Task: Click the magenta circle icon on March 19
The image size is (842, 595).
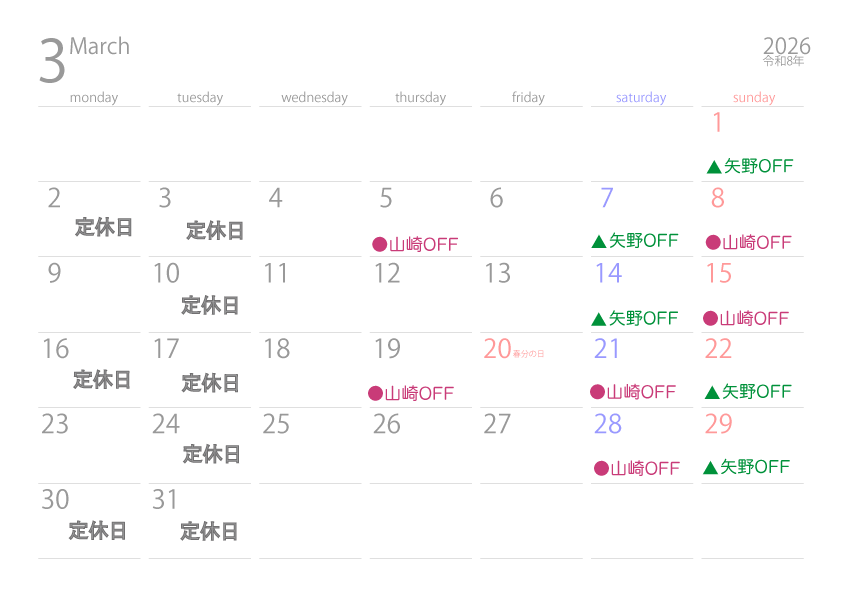Action: point(375,393)
